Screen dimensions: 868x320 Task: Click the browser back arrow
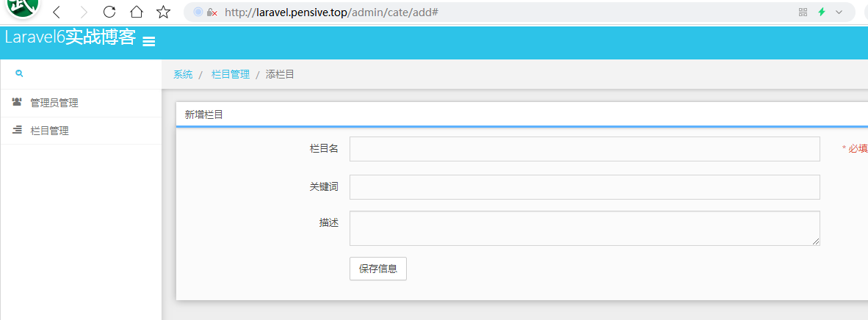tap(57, 12)
